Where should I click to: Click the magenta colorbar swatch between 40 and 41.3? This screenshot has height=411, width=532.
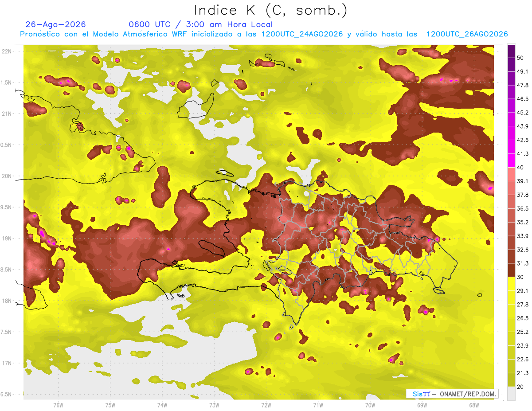(x=511, y=160)
